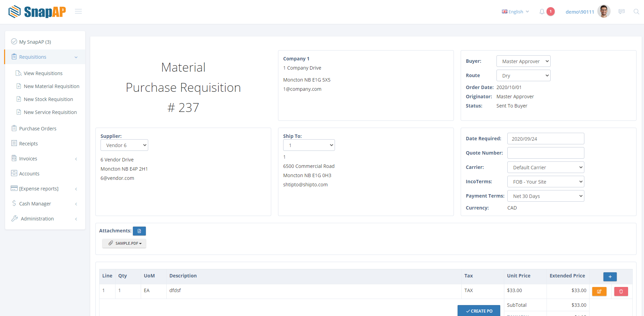Image resolution: width=644 pixels, height=316 pixels.
Task: Open the SAMPLE.PDF attachment dropdown
Action: [124, 243]
